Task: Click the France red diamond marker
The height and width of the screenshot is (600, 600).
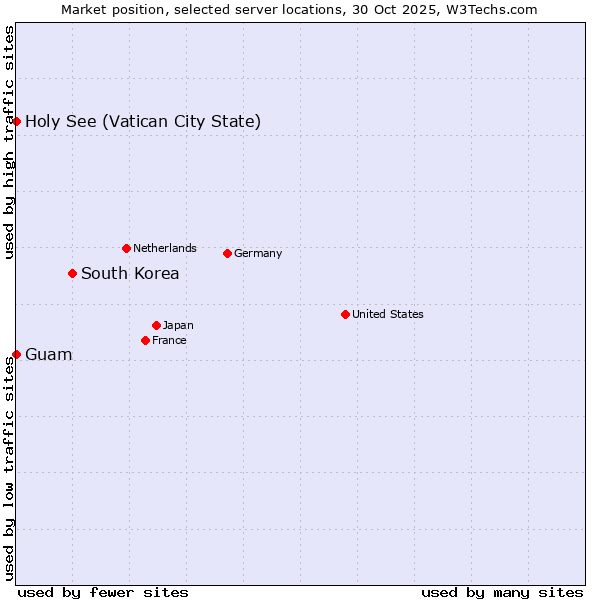Action: point(145,340)
